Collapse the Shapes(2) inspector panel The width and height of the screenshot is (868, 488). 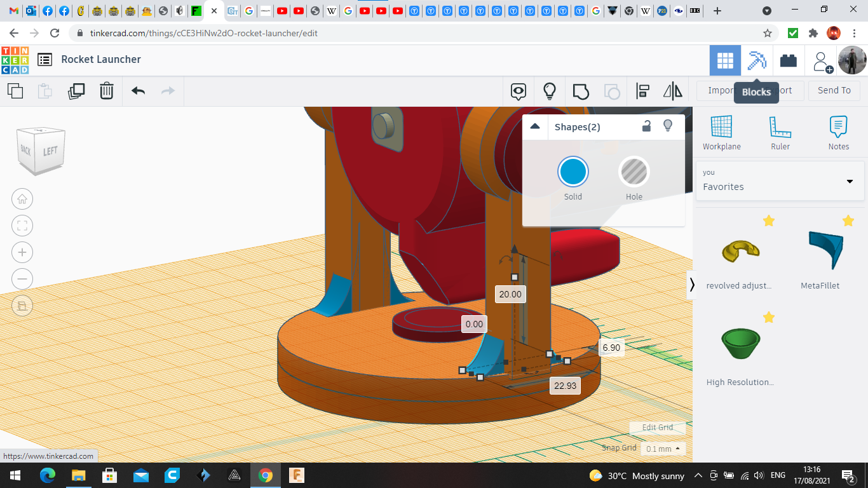click(x=535, y=126)
